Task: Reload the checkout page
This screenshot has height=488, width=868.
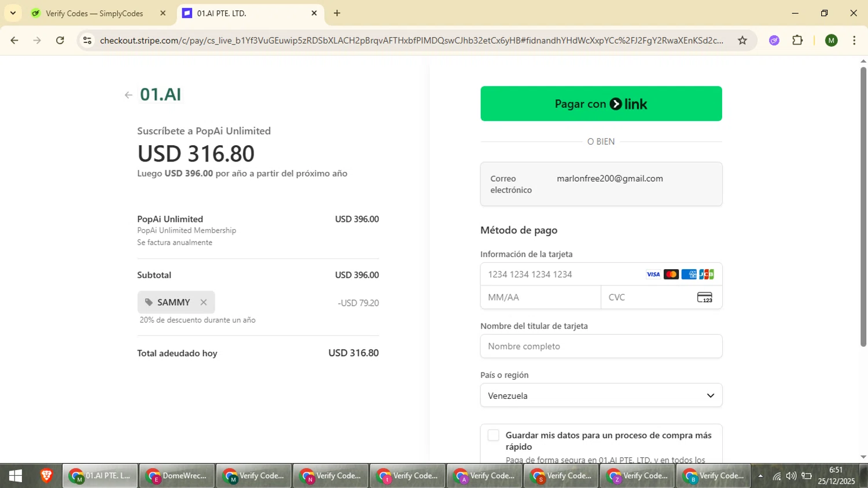Action: tap(60, 40)
